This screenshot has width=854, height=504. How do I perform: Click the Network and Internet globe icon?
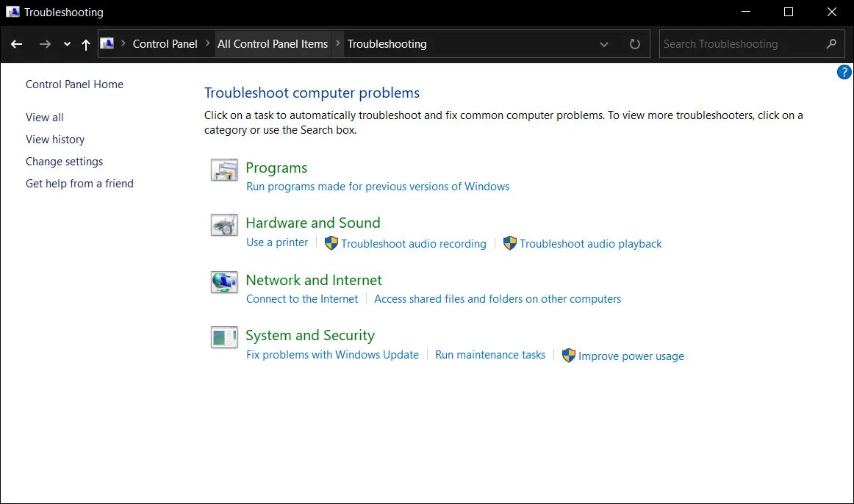[x=224, y=282]
